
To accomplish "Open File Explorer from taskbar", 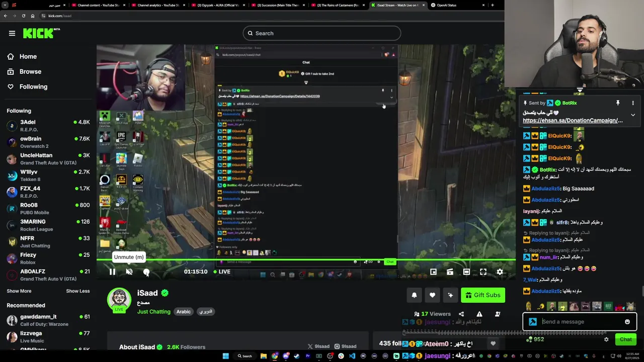I will 263,356.
